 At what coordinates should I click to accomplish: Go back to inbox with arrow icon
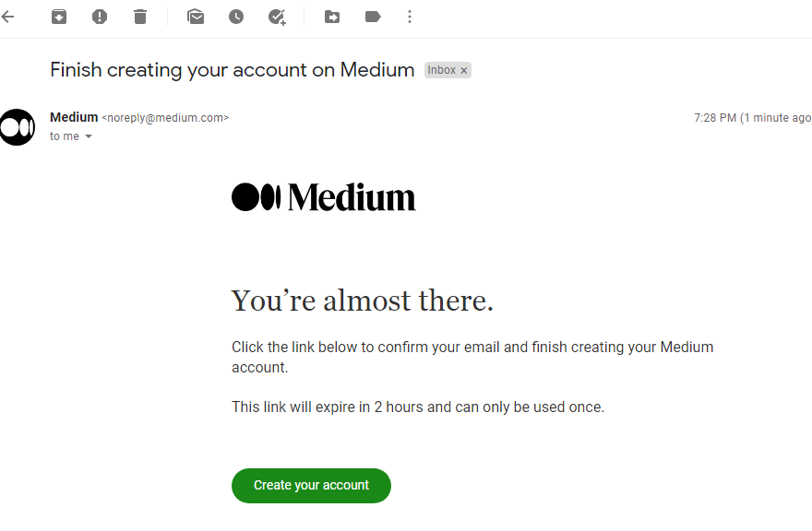7,18
